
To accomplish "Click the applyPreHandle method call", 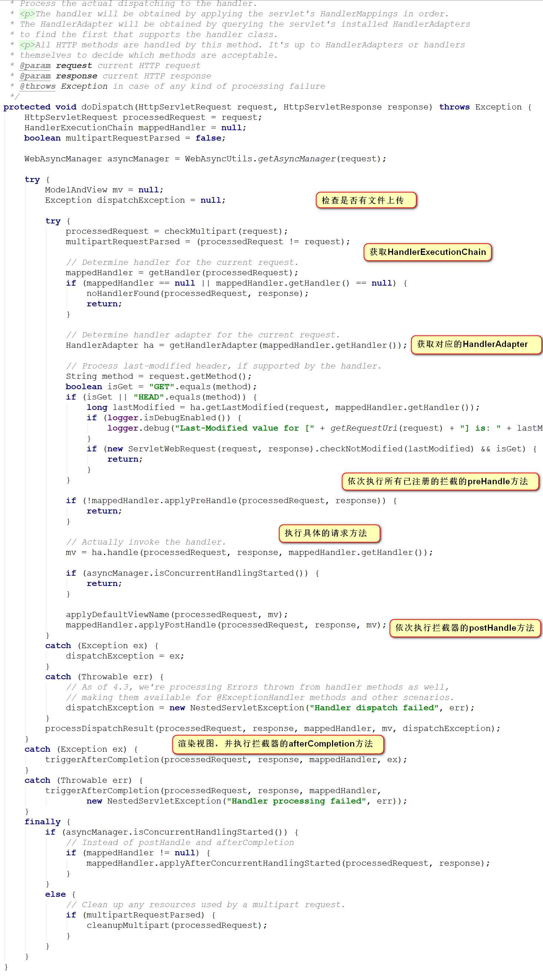I will 200,500.
